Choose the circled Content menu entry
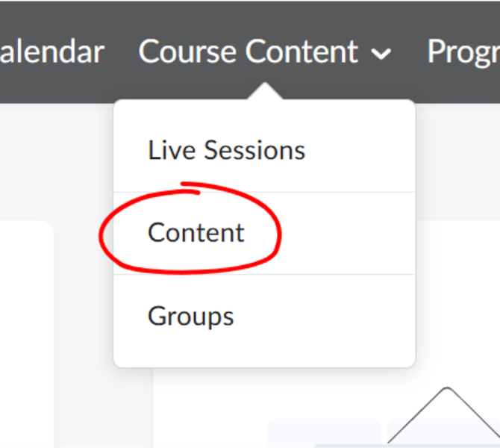This screenshot has width=500, height=448. tap(196, 233)
